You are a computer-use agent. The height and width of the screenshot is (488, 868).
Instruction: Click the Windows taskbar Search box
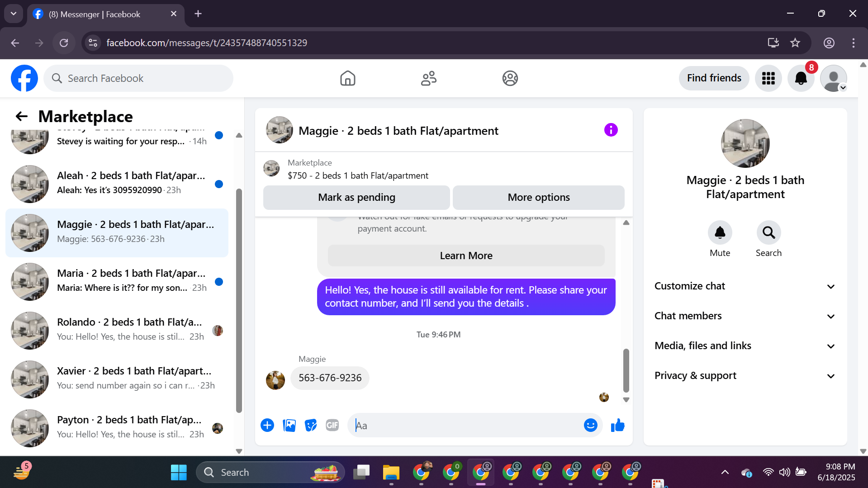point(270,472)
